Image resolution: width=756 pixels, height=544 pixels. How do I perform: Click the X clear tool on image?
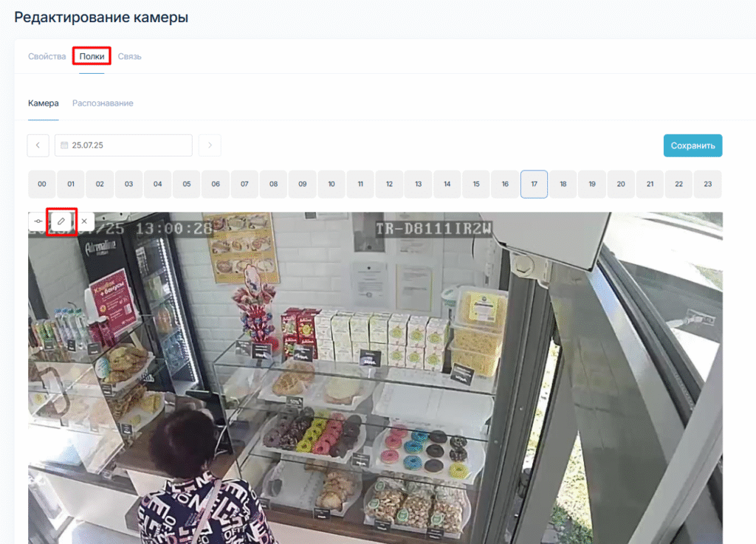[84, 221]
